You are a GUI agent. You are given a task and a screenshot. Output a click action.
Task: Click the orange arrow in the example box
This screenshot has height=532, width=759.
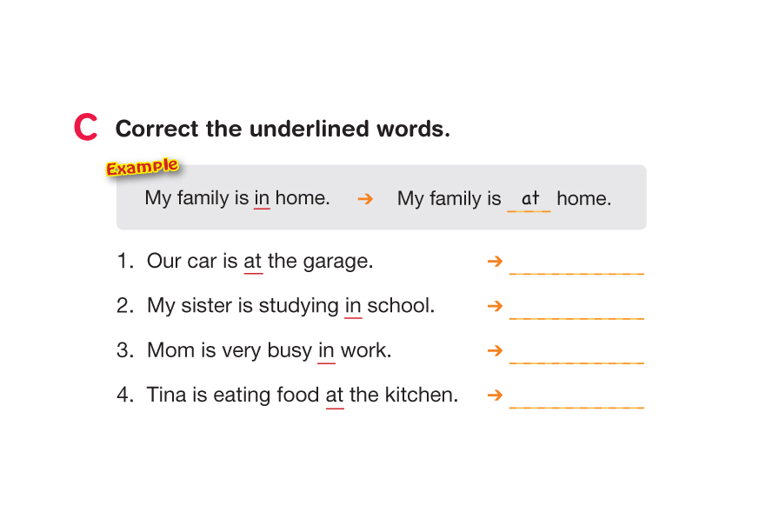365,198
